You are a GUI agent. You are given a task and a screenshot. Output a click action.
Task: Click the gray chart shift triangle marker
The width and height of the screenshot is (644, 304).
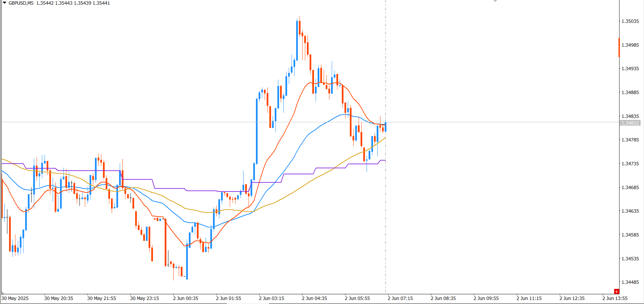[x=495, y=1]
